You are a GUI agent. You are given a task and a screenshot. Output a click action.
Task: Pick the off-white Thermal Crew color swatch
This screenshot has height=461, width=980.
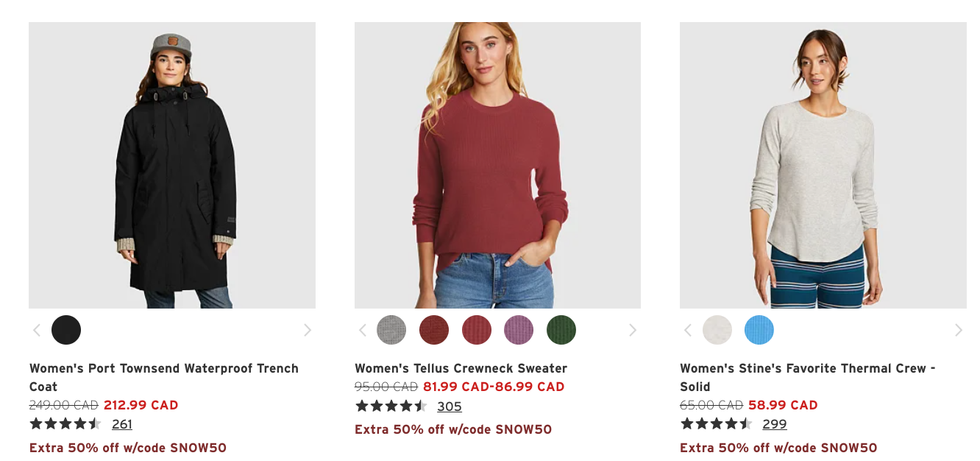717,330
